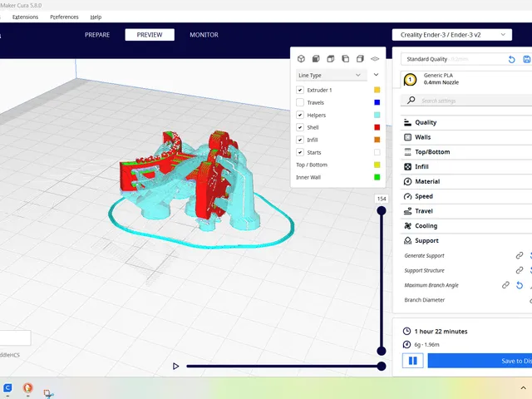Click the material usage spool icon
This screenshot has width=532, height=399.
[x=406, y=344]
